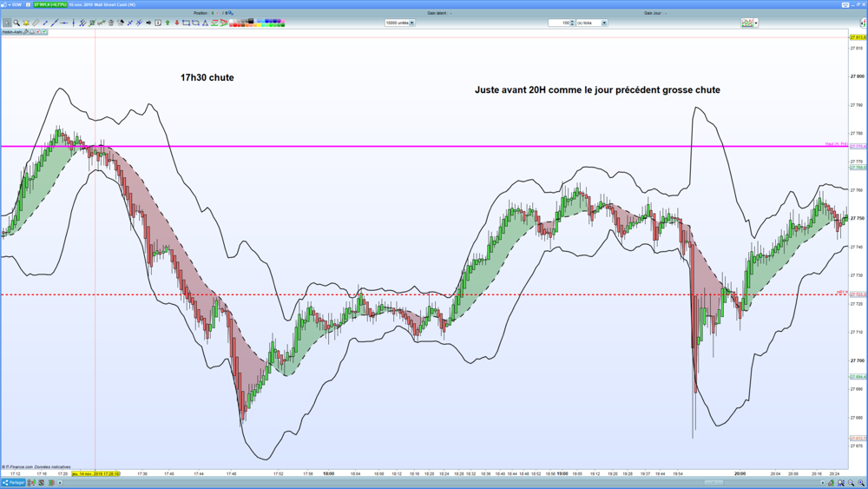Viewport: 868px width, 489px height.
Task: Select the rectangle drawing tool
Action: tap(186, 23)
